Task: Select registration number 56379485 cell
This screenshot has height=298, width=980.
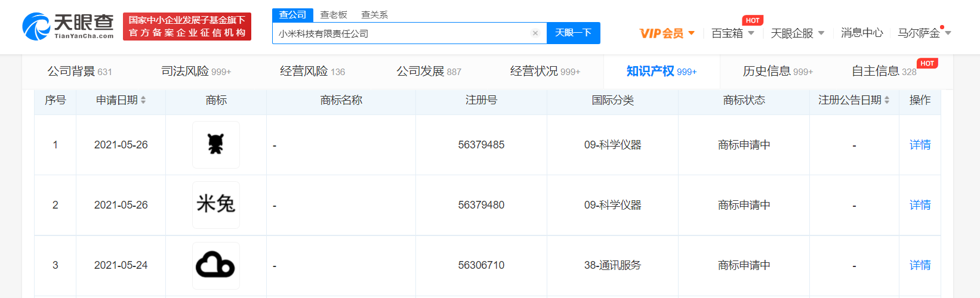Action: [481, 145]
